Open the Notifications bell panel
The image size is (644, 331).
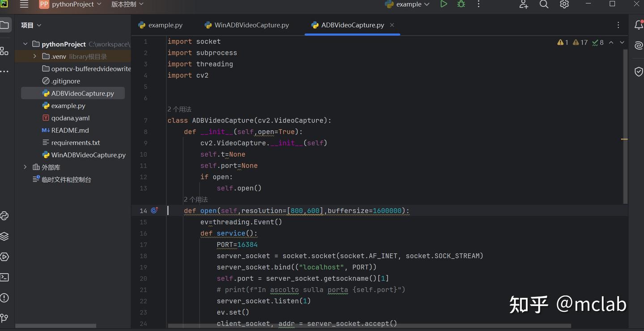point(639,25)
